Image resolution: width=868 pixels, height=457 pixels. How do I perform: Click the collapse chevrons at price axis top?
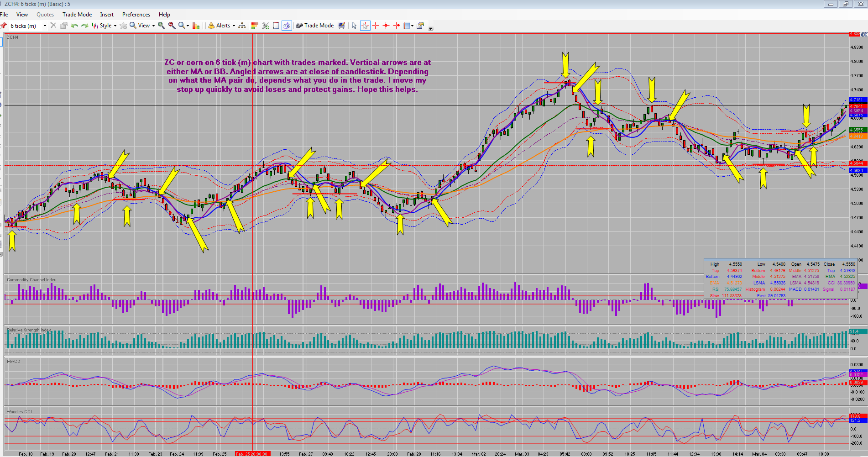[864, 34]
